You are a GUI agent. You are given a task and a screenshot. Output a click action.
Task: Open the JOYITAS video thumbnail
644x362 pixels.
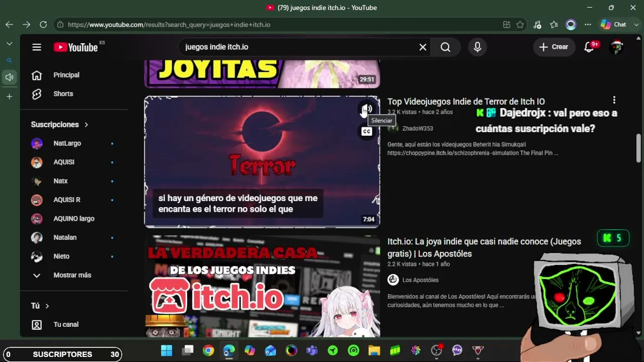[262, 74]
